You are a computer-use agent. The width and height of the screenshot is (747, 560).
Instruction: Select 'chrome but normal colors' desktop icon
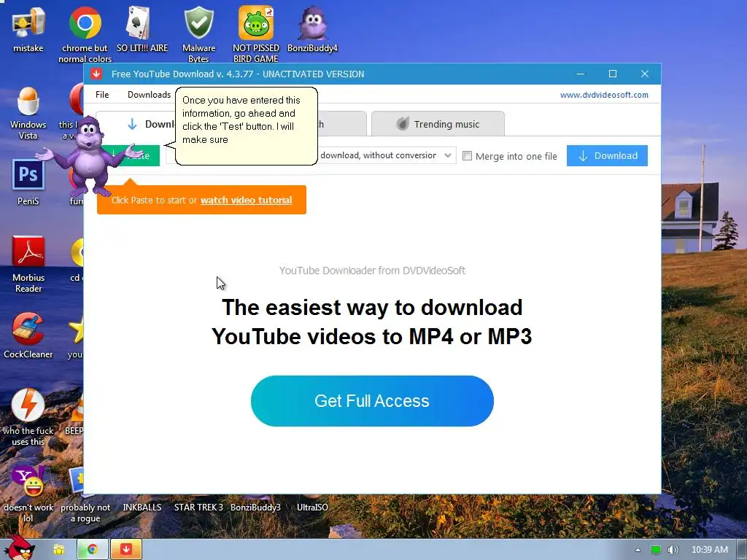(85, 34)
